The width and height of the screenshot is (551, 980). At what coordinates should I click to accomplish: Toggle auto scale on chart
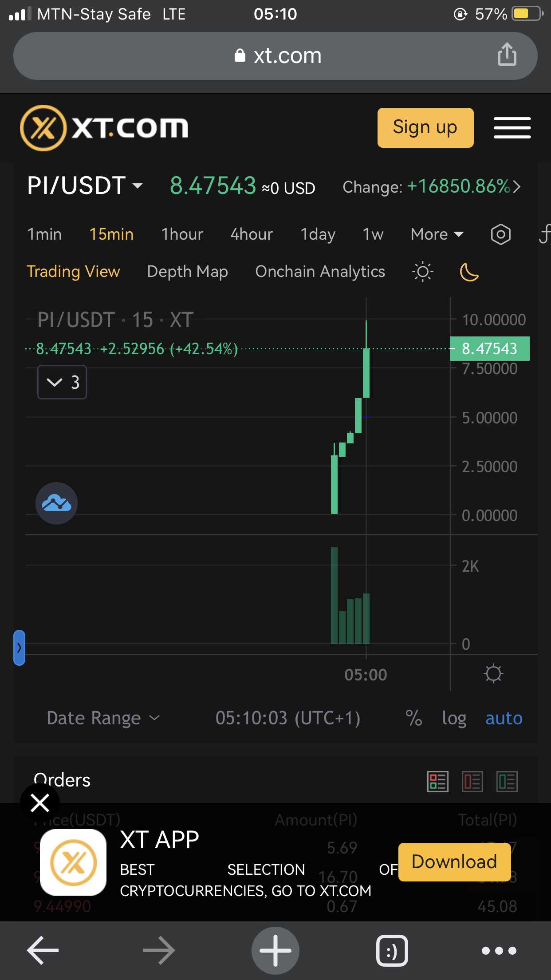tap(504, 718)
